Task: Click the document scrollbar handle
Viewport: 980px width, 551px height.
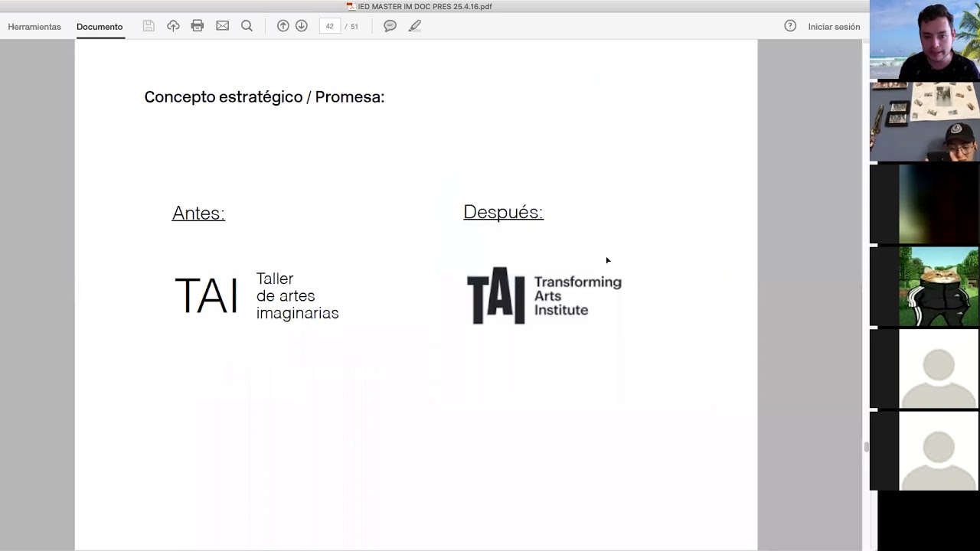Action: pyautogui.click(x=866, y=447)
